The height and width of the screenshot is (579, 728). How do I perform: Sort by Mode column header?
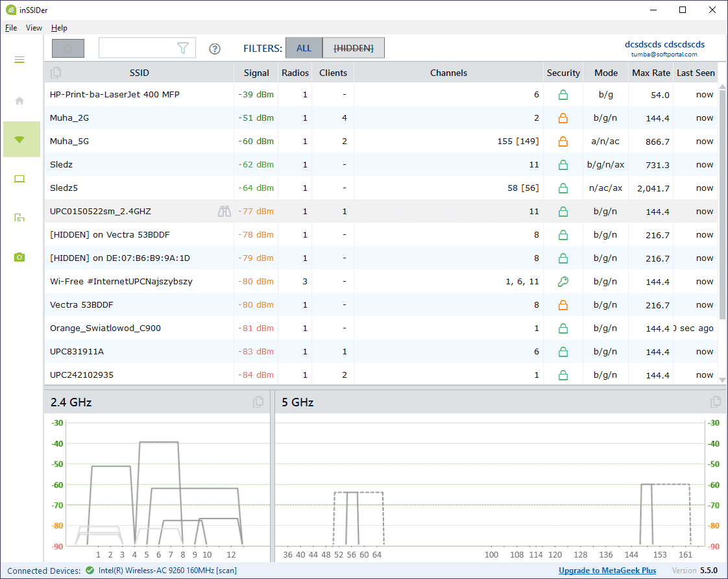pos(606,73)
